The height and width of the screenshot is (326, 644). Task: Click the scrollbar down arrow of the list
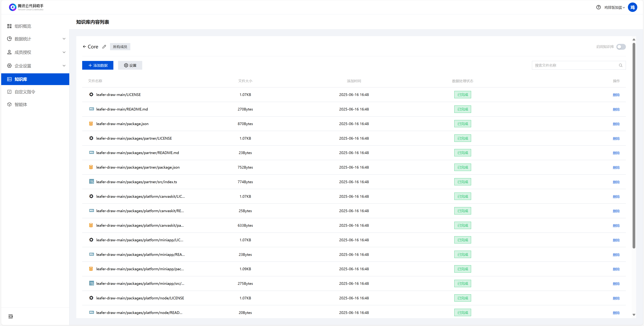pos(634,315)
